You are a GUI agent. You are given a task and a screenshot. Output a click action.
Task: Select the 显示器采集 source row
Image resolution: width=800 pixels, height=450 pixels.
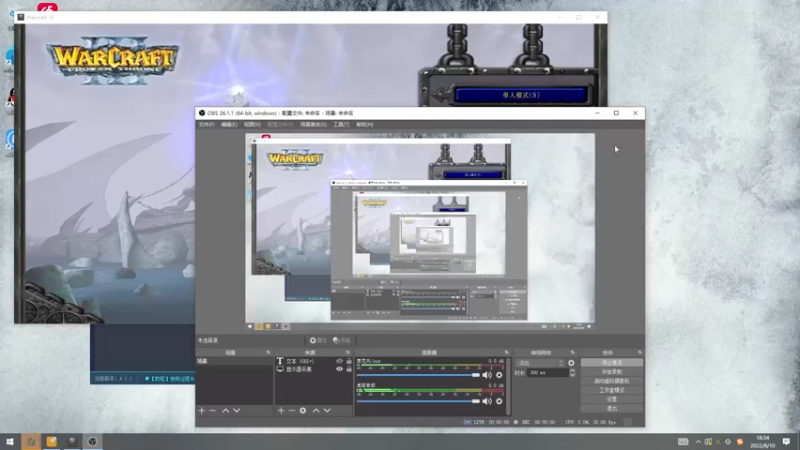314,369
